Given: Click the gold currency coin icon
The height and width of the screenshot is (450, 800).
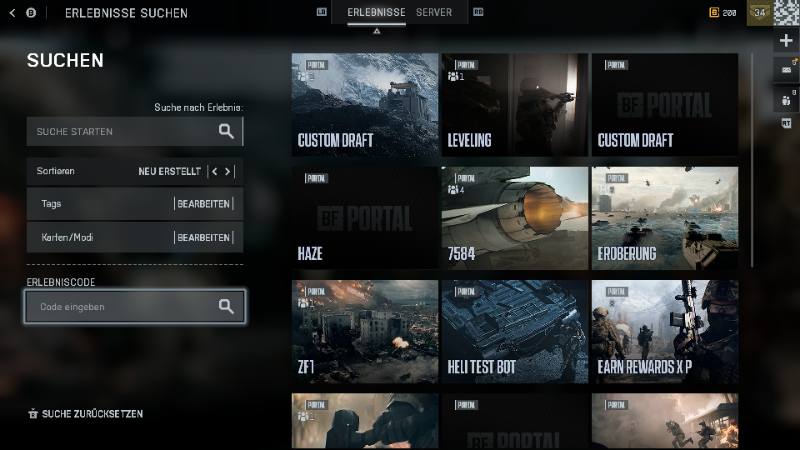Looking at the screenshot, I should 713,13.
